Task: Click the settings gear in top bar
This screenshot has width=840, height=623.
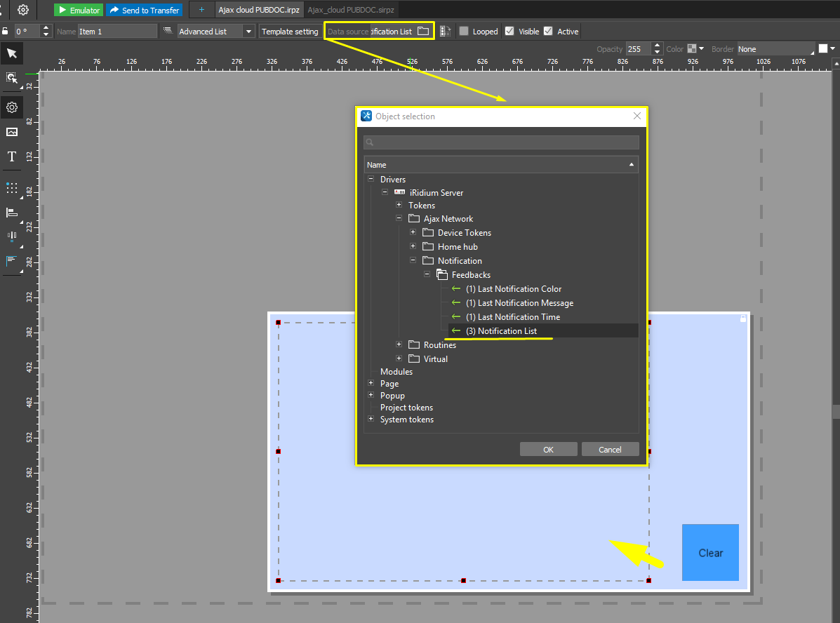Action: pyautogui.click(x=23, y=10)
